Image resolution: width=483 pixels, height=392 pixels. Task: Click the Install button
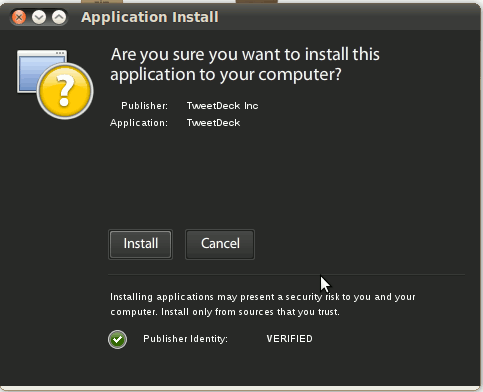pyautogui.click(x=140, y=244)
